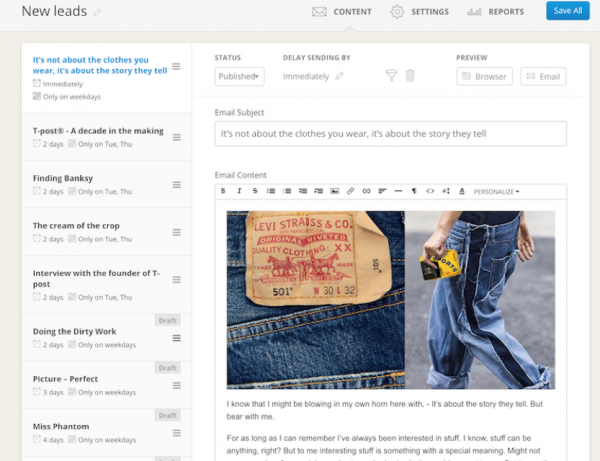Change the font size
The width and height of the screenshot is (600, 461).
[446, 191]
